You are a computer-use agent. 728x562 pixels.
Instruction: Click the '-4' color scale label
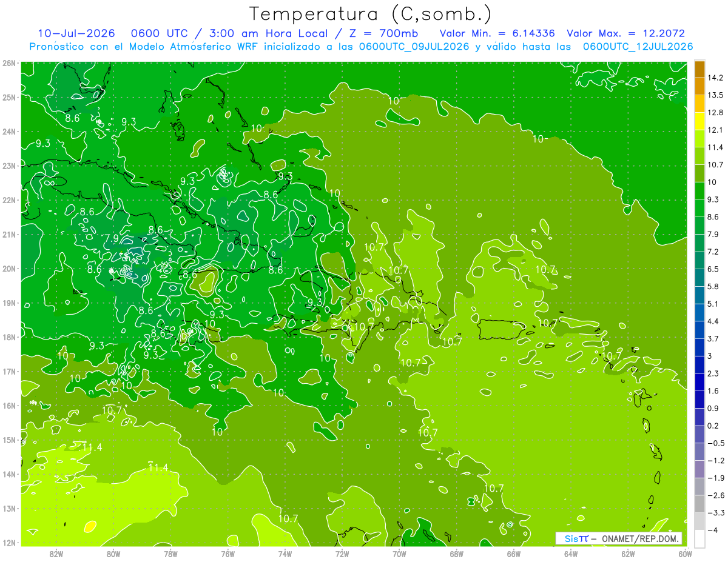(x=713, y=530)
